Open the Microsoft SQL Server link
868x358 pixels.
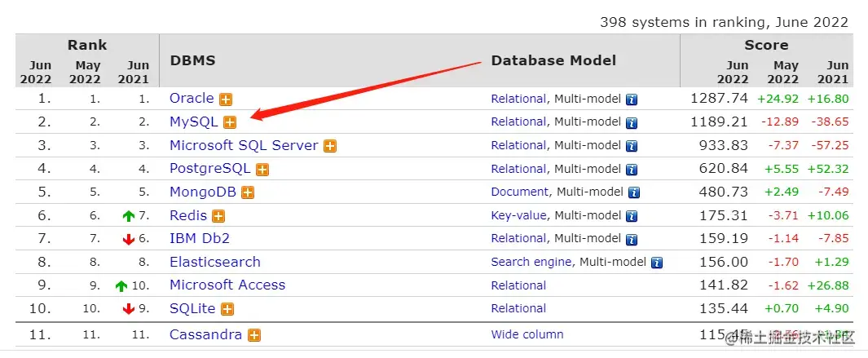pyautogui.click(x=245, y=145)
